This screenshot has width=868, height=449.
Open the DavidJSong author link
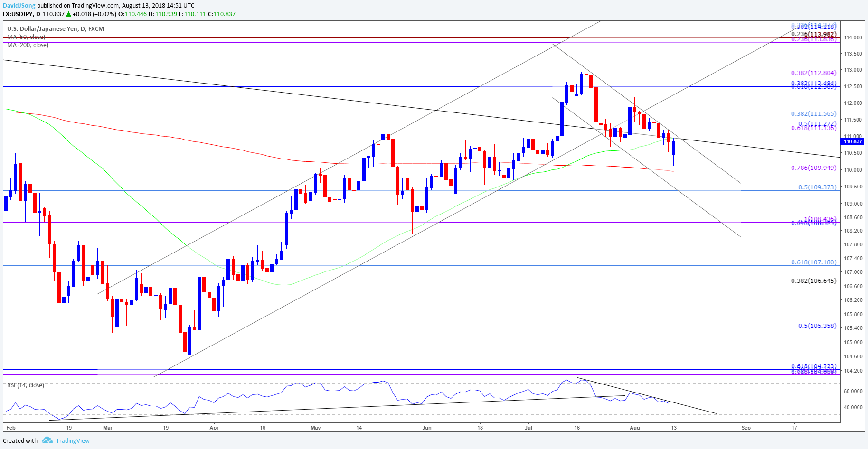19,5
